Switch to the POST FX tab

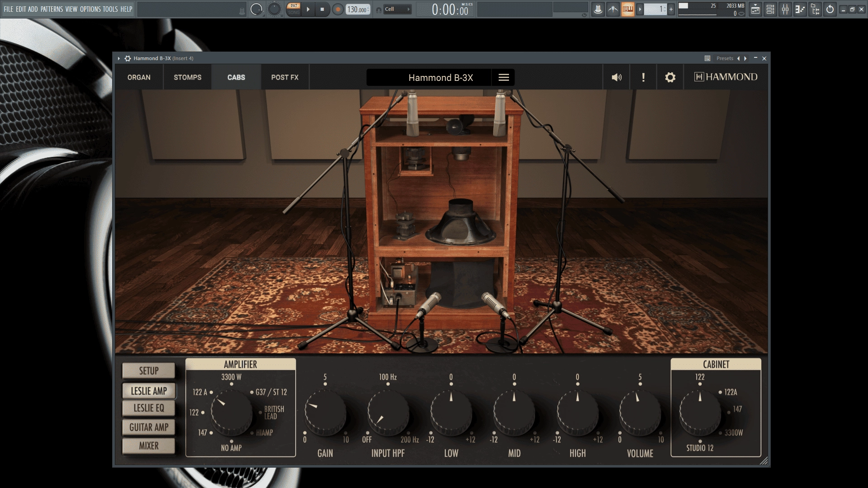(285, 77)
